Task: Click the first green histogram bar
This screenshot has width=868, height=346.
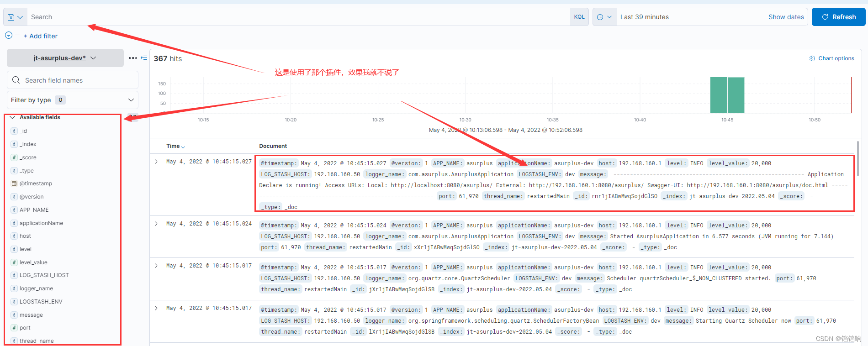Action: pos(718,95)
